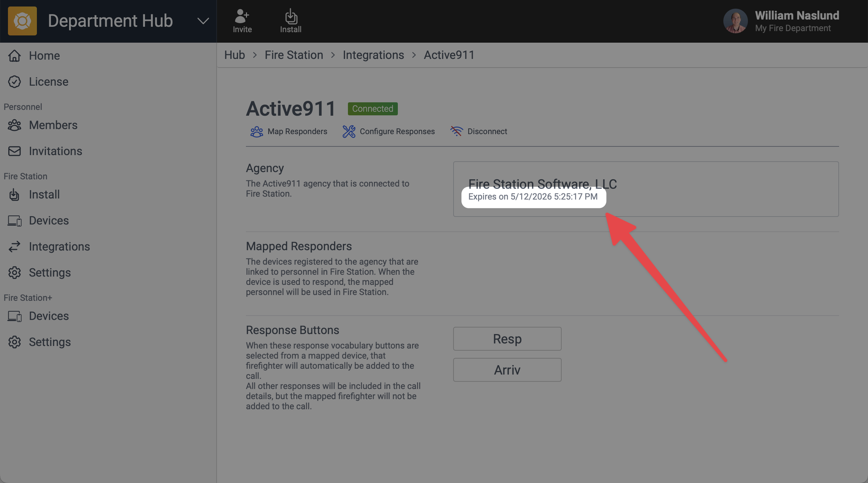This screenshot has height=483, width=868.
Task: Click the Fire Station Software, LLC agency card
Action: tap(646, 189)
